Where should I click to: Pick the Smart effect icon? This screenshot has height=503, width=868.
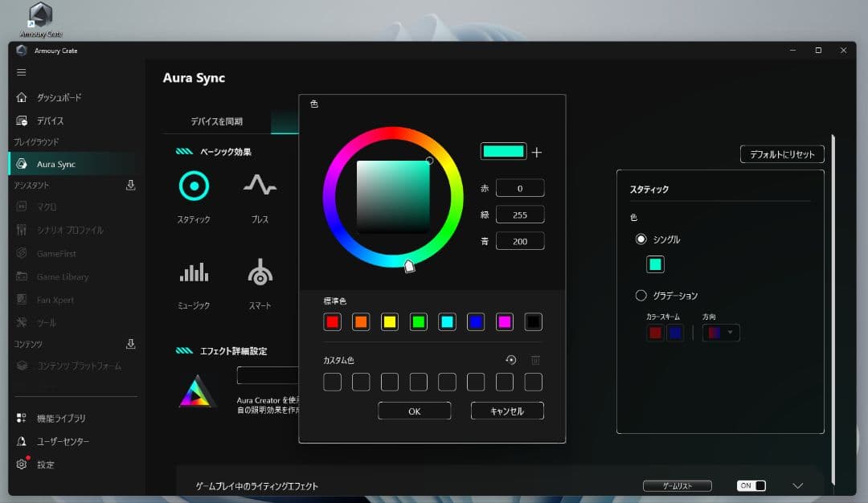260,273
